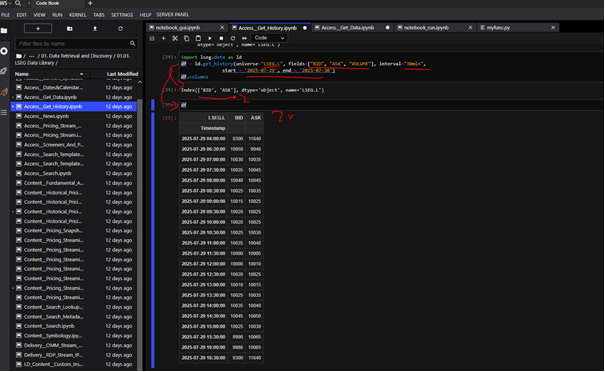The width and height of the screenshot is (605, 372).
Task: Close the myfunc.py tab
Action: click(x=553, y=27)
